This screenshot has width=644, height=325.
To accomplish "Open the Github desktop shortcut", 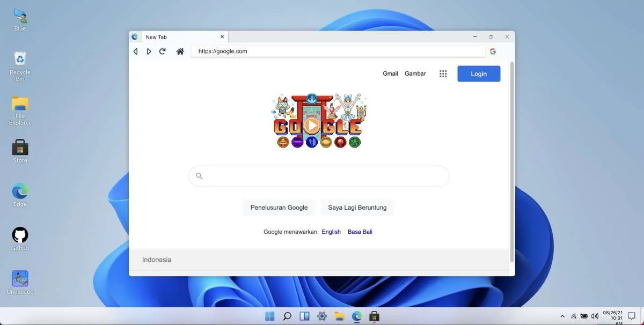I will tap(19, 235).
